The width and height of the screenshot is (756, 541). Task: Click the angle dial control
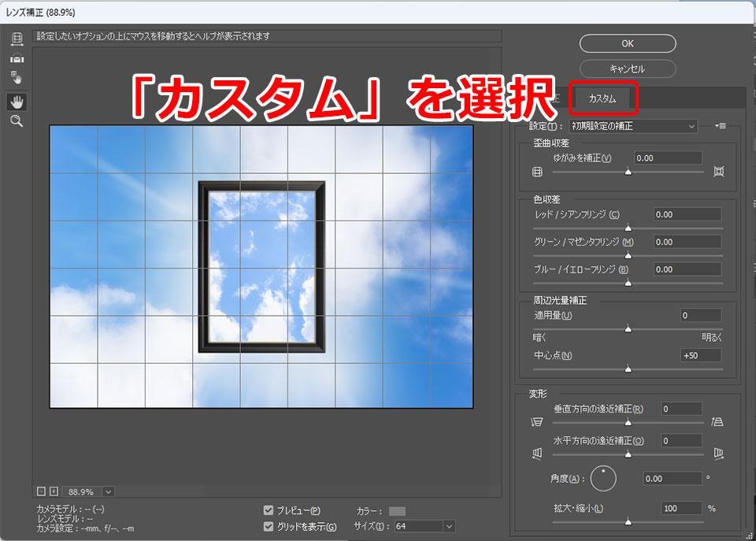(603, 478)
